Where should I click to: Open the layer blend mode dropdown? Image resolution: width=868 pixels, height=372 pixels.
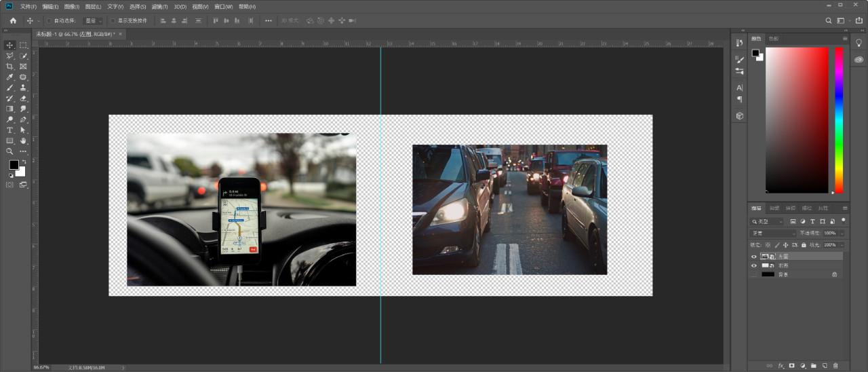point(773,234)
